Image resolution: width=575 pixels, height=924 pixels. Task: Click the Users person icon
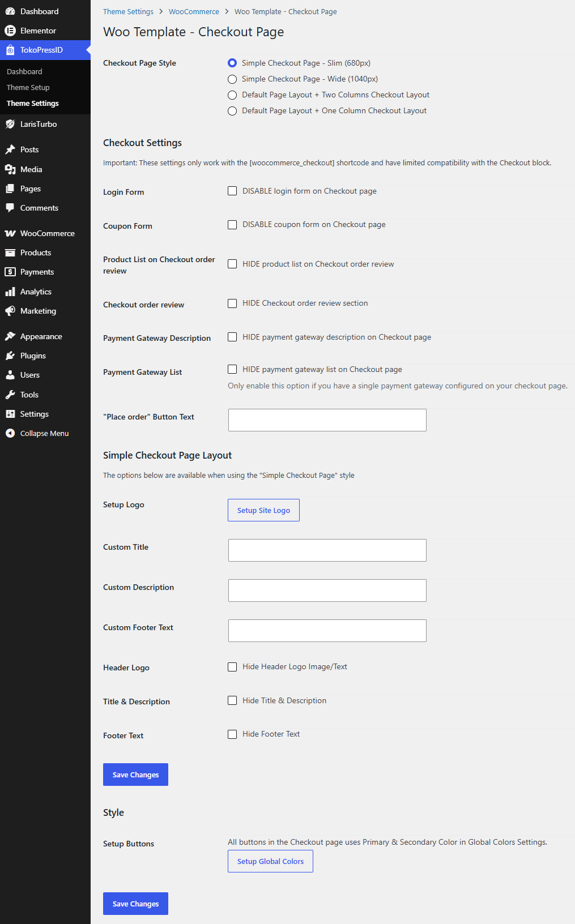click(x=10, y=375)
